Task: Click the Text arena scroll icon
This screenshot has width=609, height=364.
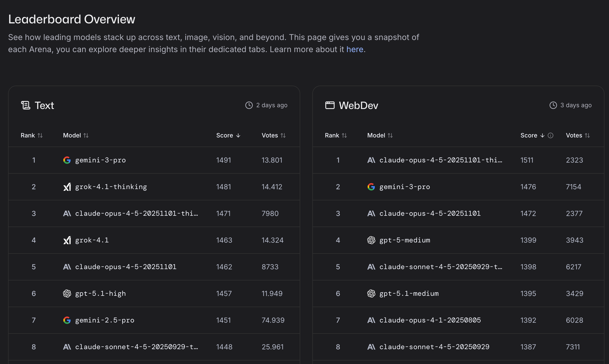Action: 25,105
